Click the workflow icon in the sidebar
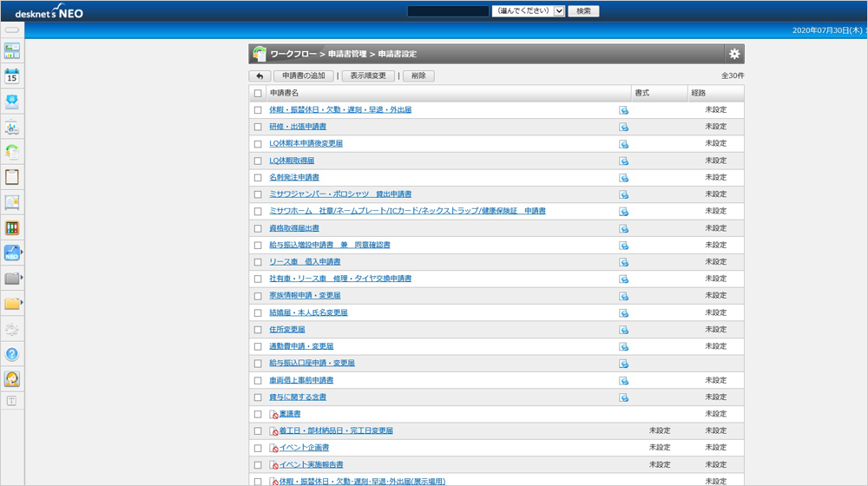This screenshot has height=486, width=868. pos(12,152)
